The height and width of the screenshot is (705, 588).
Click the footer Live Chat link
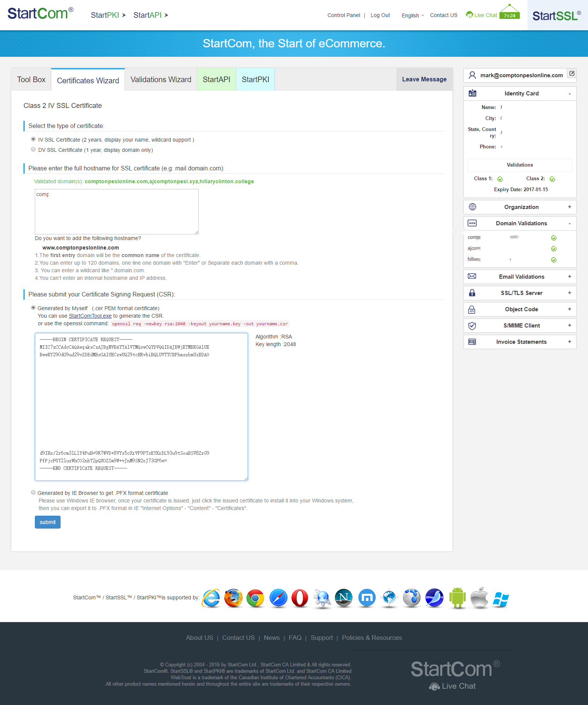pyautogui.click(x=452, y=686)
